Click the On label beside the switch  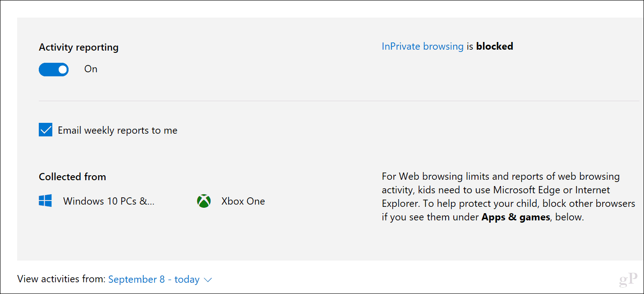tap(91, 69)
